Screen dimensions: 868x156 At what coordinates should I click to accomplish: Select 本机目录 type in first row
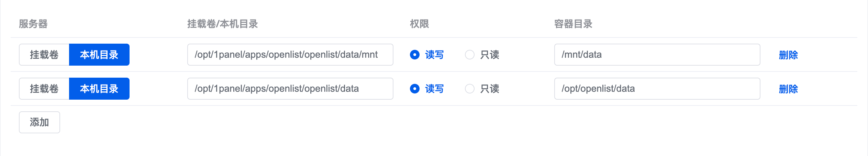tap(99, 55)
